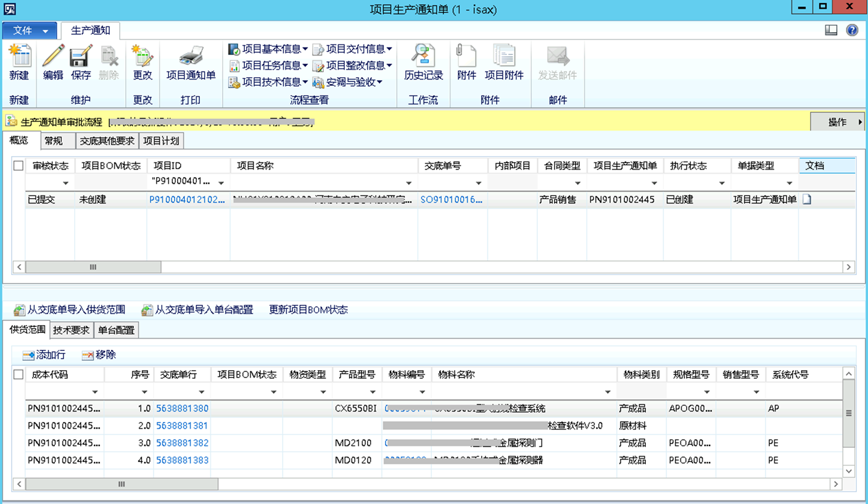Click the lower grid horizontal scrollbar thumb
Viewport: 868px width, 504px height.
[x=122, y=484]
